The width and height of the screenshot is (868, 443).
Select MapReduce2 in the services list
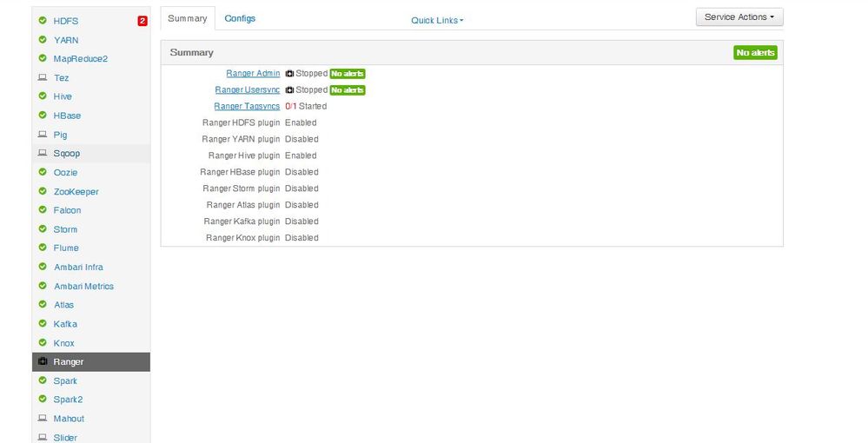(x=80, y=59)
